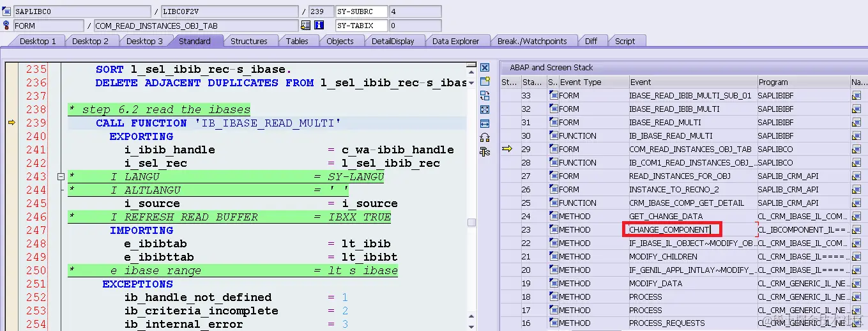Click navigation icon in row 23 Na... column
The image size is (868, 331).
click(x=856, y=230)
